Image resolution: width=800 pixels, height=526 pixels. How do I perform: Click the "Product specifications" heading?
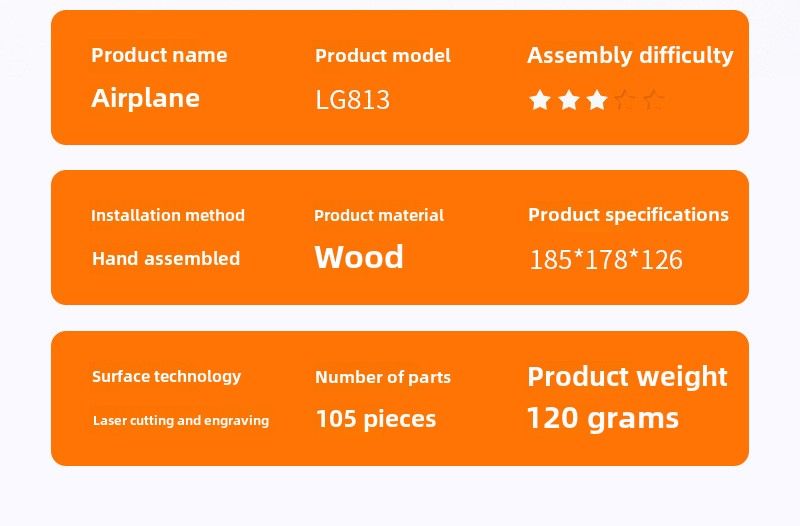pos(628,215)
